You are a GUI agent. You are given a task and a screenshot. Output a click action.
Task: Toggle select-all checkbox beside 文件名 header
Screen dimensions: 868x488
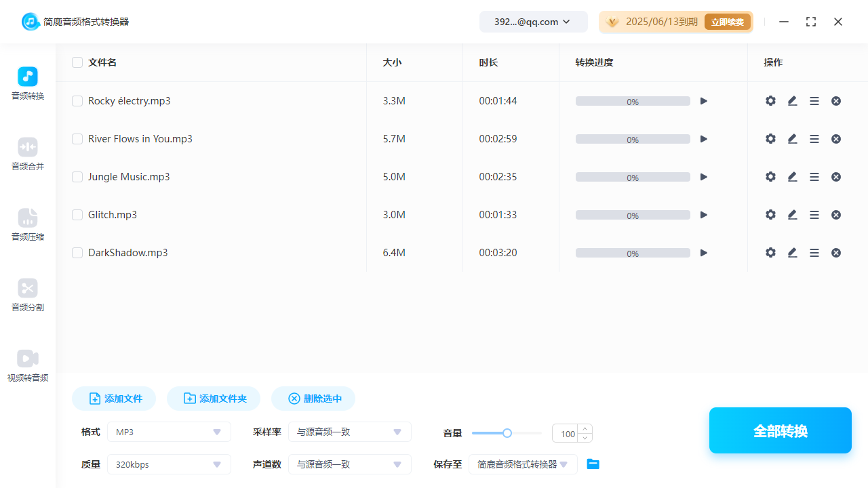(77, 62)
